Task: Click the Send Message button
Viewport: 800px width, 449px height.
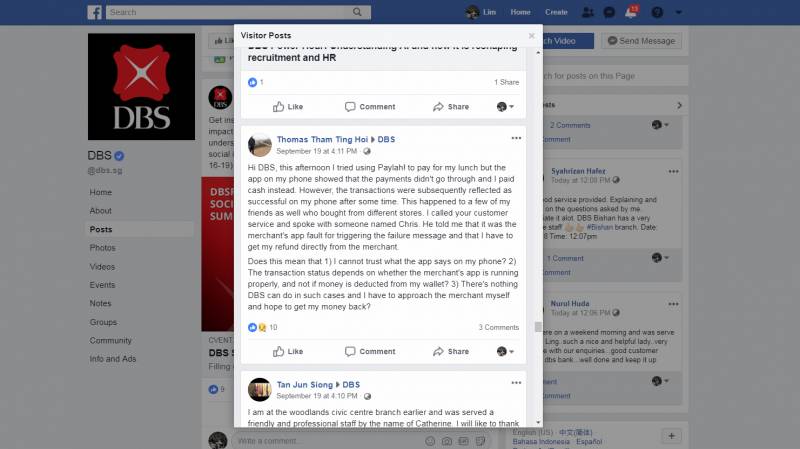Action: click(641, 41)
